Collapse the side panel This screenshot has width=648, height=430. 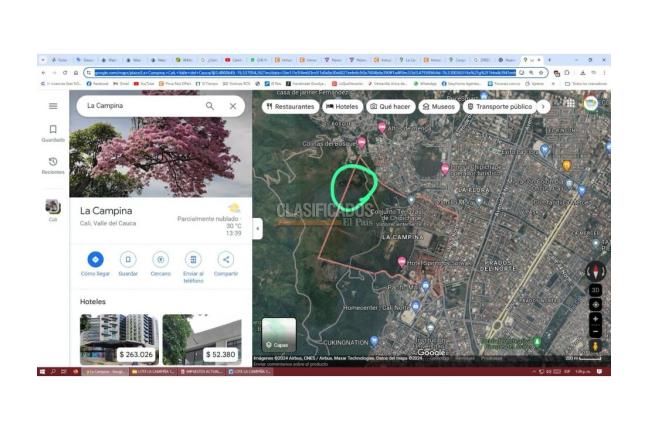[257, 228]
